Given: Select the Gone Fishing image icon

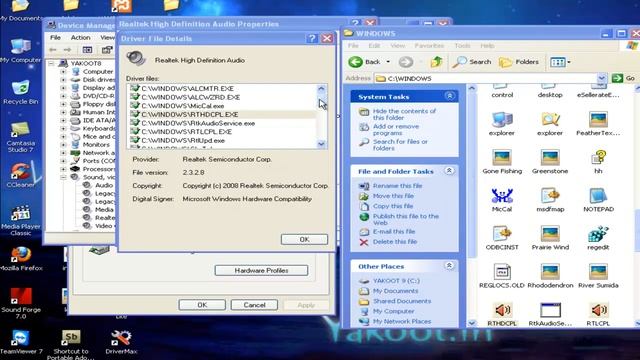Looking at the screenshot, I should point(502,158).
